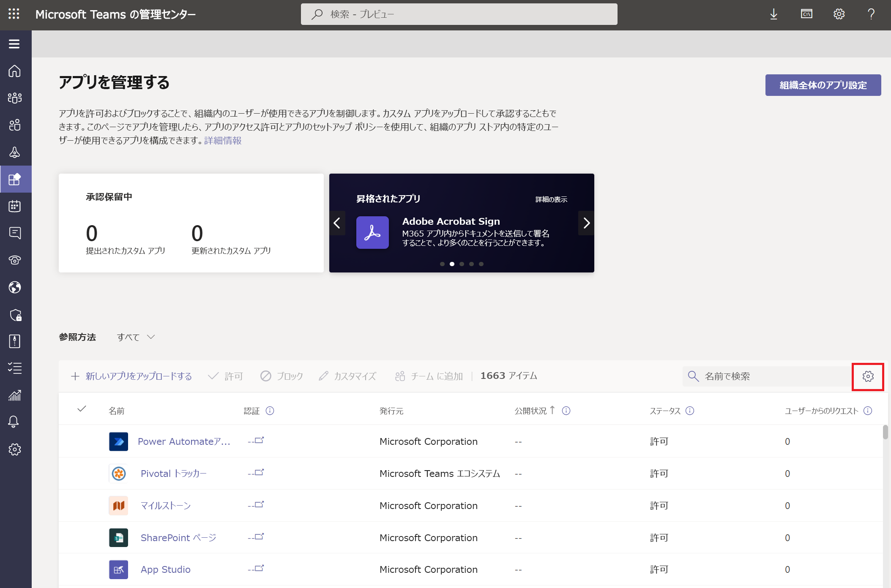Screen dimensions: 891x588
Task: Open the Analytics and reports chart icon
Action: tap(15, 395)
